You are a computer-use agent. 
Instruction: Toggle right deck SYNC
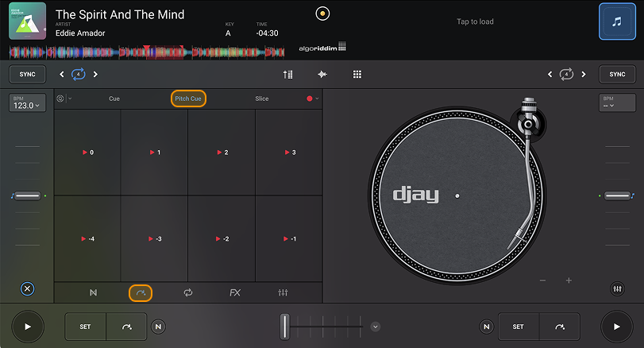(617, 74)
